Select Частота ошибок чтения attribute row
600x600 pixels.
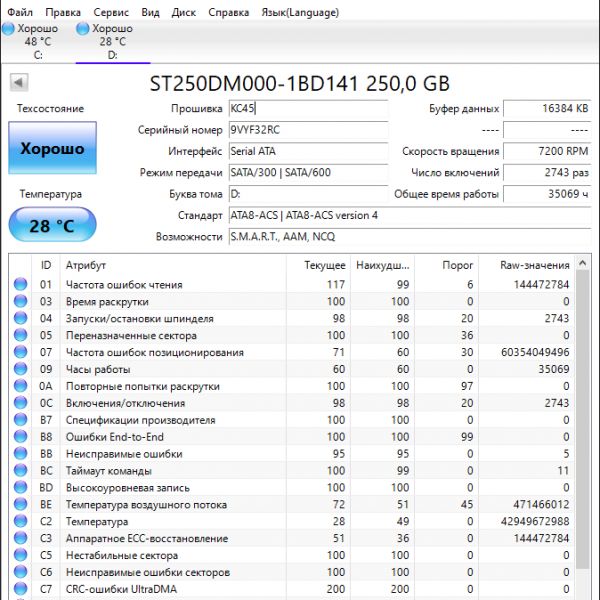click(x=292, y=284)
